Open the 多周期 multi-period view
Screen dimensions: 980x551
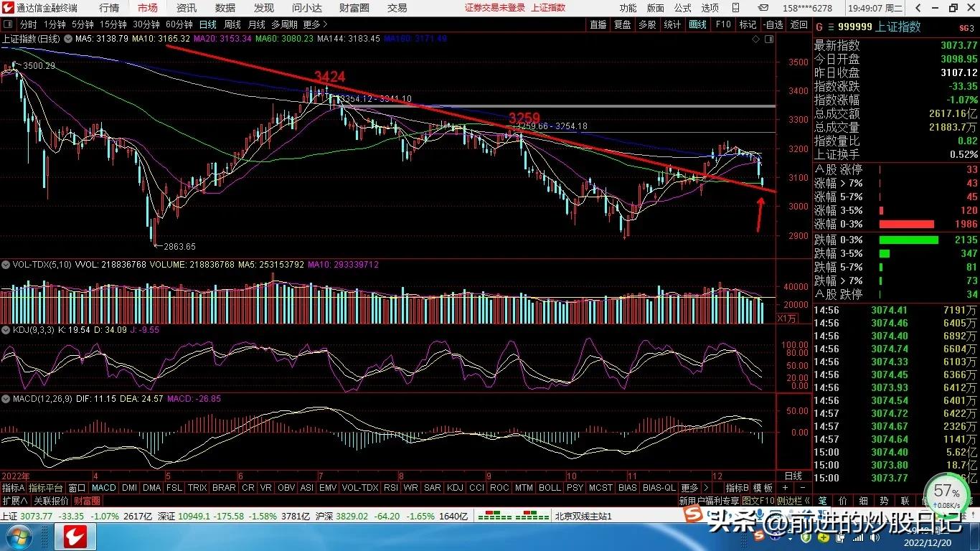point(283,24)
